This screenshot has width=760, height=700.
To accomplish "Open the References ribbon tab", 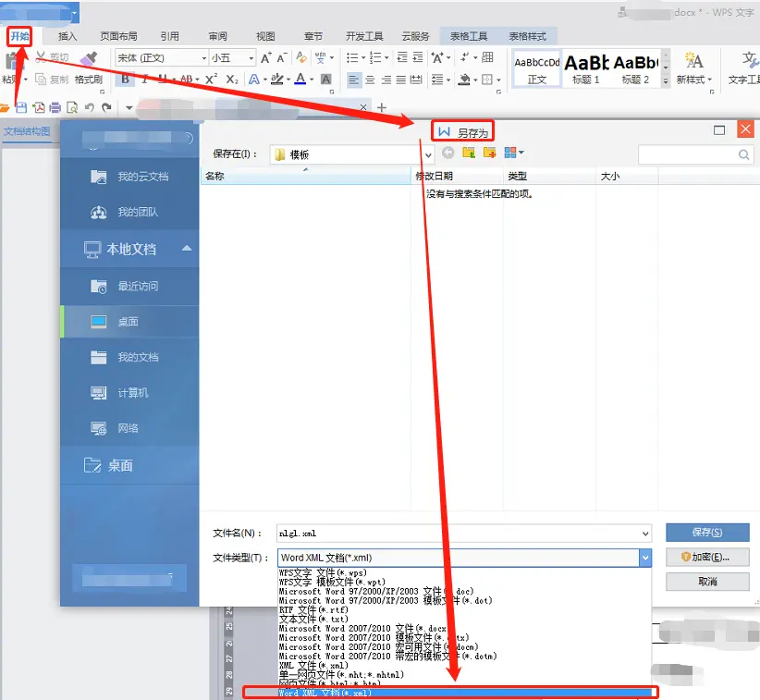I will (x=169, y=36).
